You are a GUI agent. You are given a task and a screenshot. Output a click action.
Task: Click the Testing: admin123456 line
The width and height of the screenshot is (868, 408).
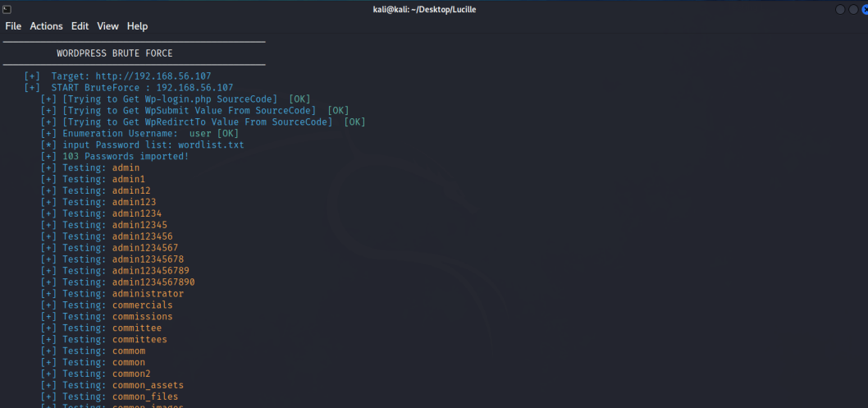pyautogui.click(x=107, y=236)
